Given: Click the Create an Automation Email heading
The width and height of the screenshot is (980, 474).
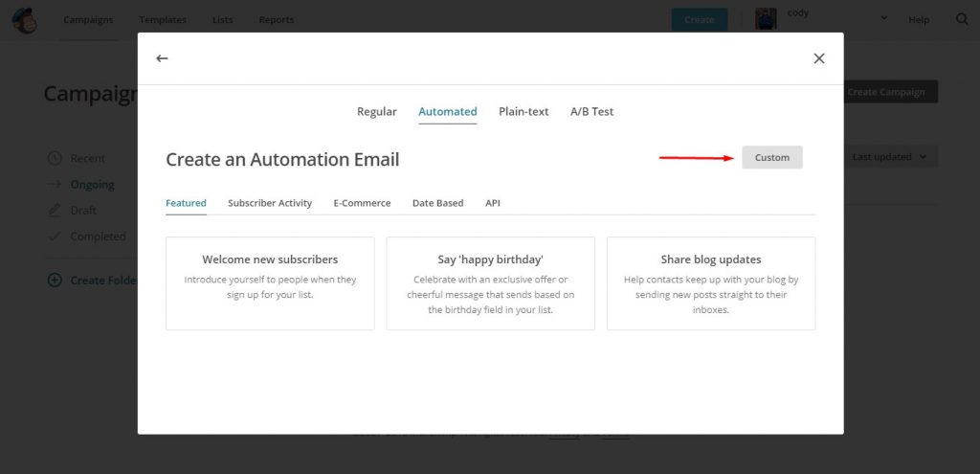Looking at the screenshot, I should coord(282,160).
